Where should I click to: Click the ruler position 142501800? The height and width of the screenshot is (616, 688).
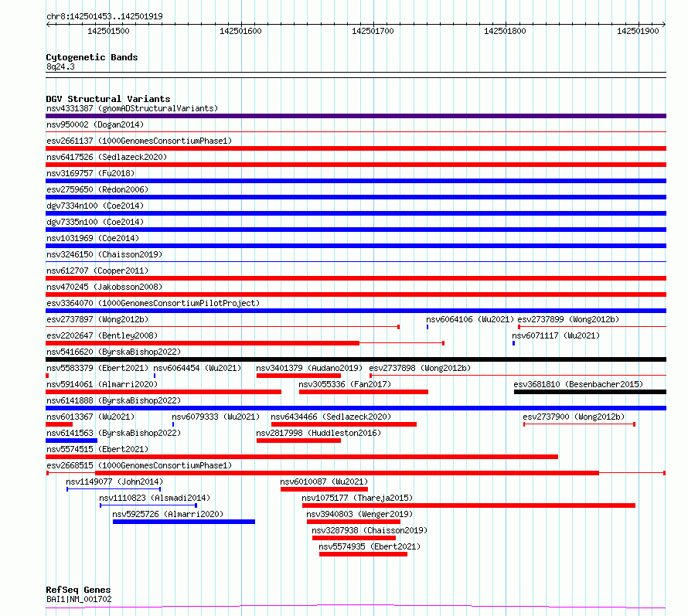coord(505,31)
